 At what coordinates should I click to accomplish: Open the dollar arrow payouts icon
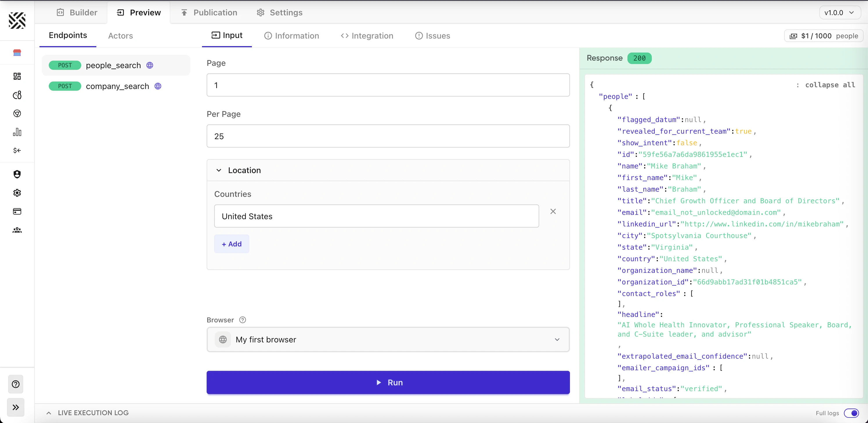coord(17,150)
